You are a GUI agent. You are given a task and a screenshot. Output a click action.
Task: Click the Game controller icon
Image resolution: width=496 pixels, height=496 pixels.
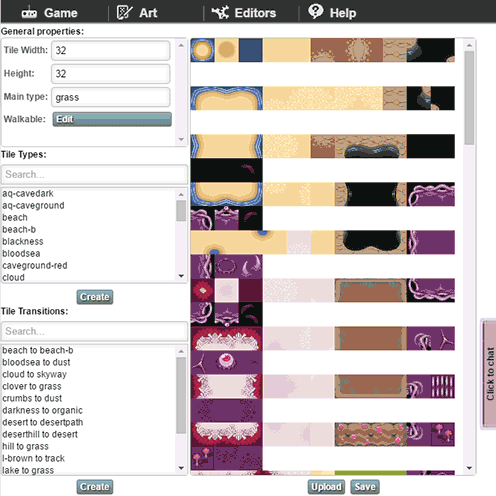(29, 13)
